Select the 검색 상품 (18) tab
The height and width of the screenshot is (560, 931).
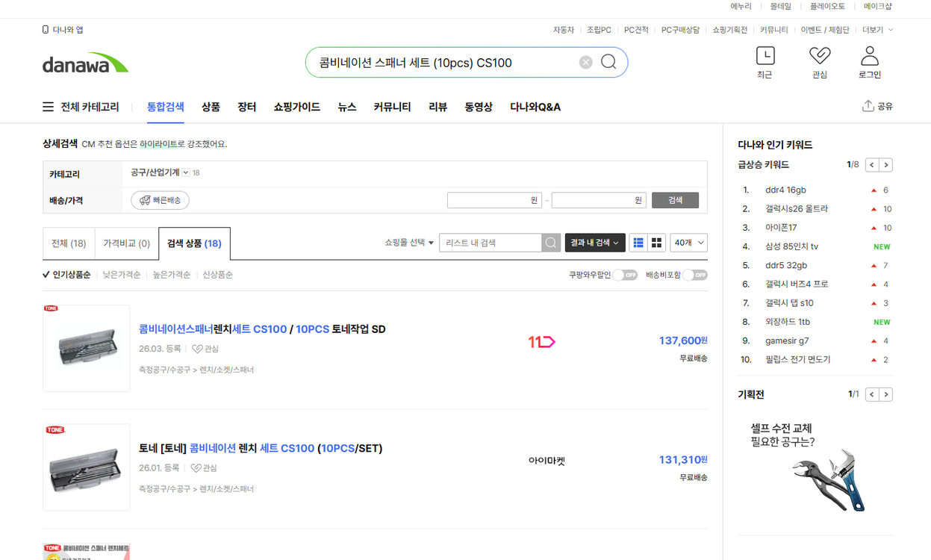(x=194, y=243)
